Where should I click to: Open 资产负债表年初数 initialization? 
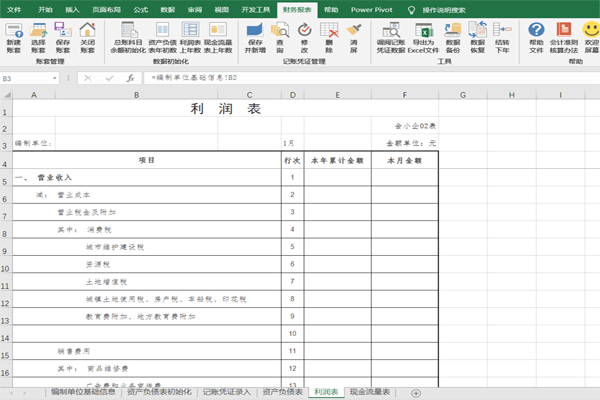[x=163, y=38]
